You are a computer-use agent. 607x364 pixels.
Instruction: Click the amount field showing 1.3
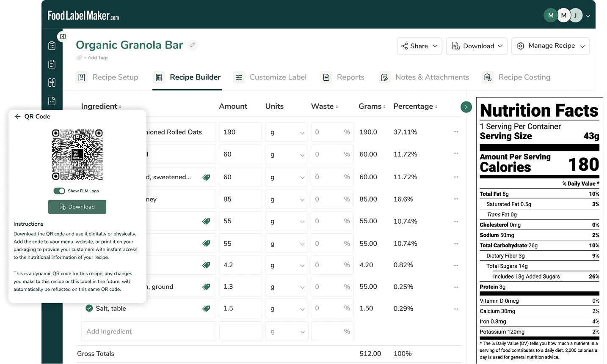(240, 287)
